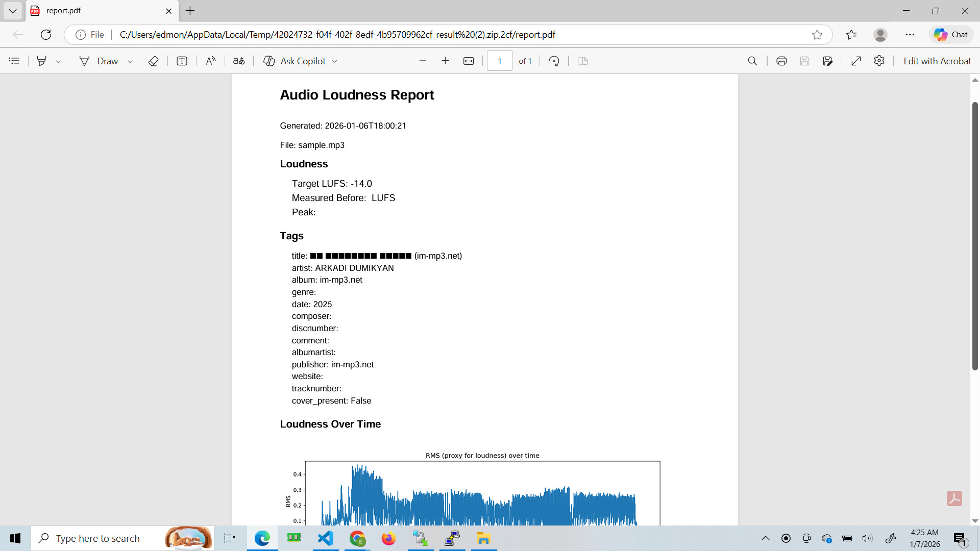980x551 pixels.
Task: Toggle the Text annotation tool
Action: pos(182,61)
